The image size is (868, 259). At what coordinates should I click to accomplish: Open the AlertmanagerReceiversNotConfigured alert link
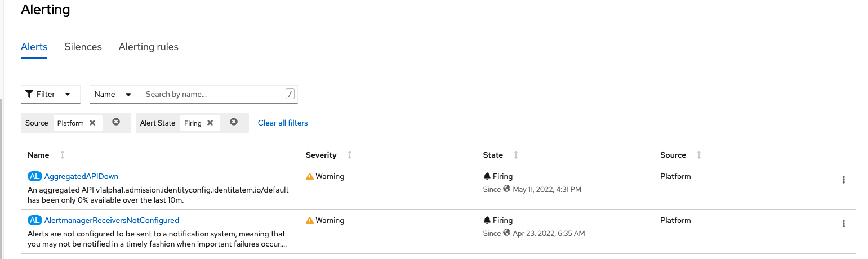[x=112, y=220]
